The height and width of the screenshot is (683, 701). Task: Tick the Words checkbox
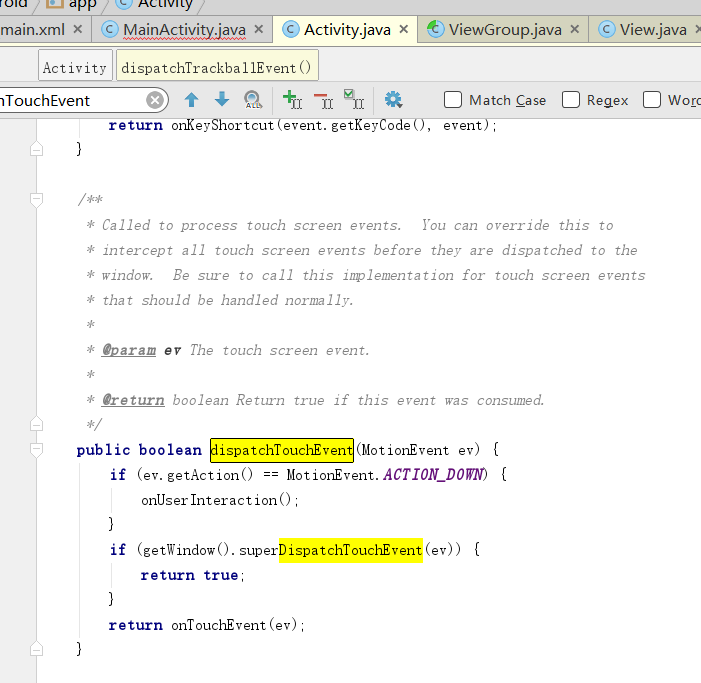pos(652,100)
